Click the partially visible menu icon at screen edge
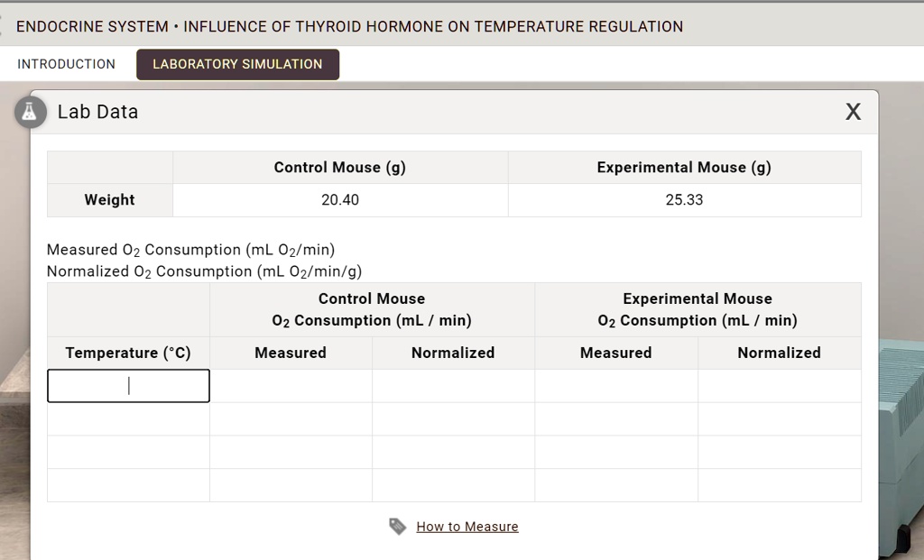The height and width of the screenshot is (560, 924). (x=3, y=23)
